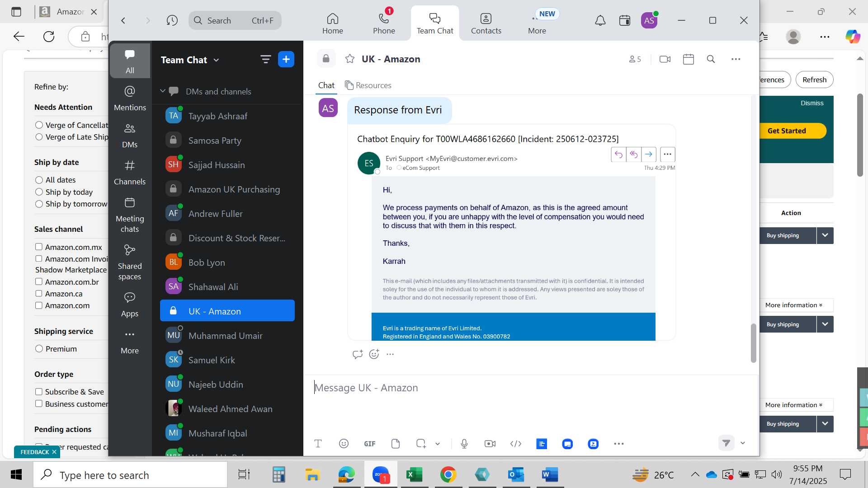Star the UK - Amazon channel
Screen dimensions: 868x488
coord(349,59)
